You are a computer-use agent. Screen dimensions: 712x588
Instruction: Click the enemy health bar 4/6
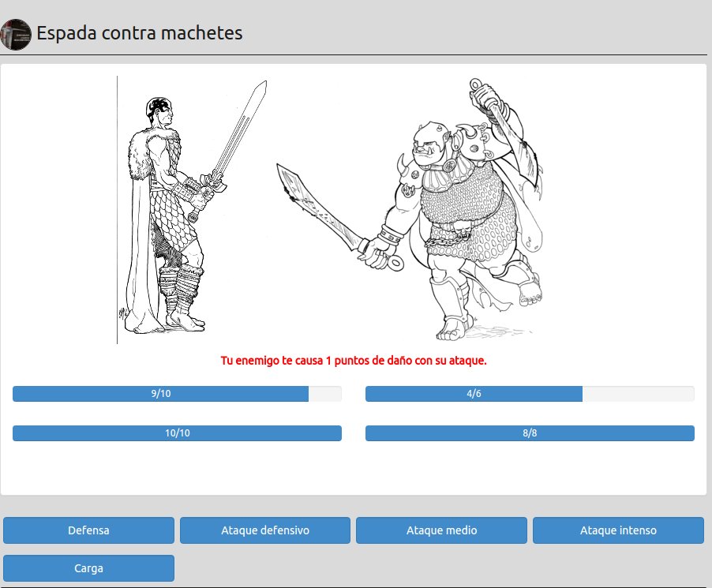[530, 394]
